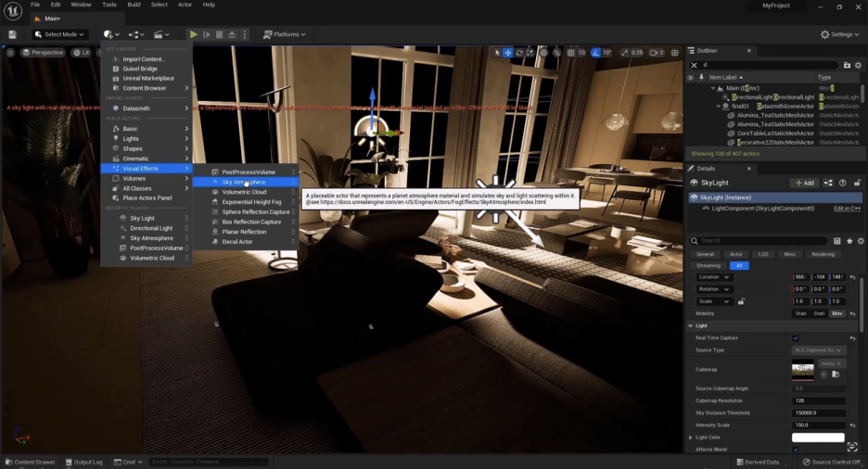Viewport: 868px width, 469px height.
Task: Click Edit in C++ link
Action: point(847,209)
